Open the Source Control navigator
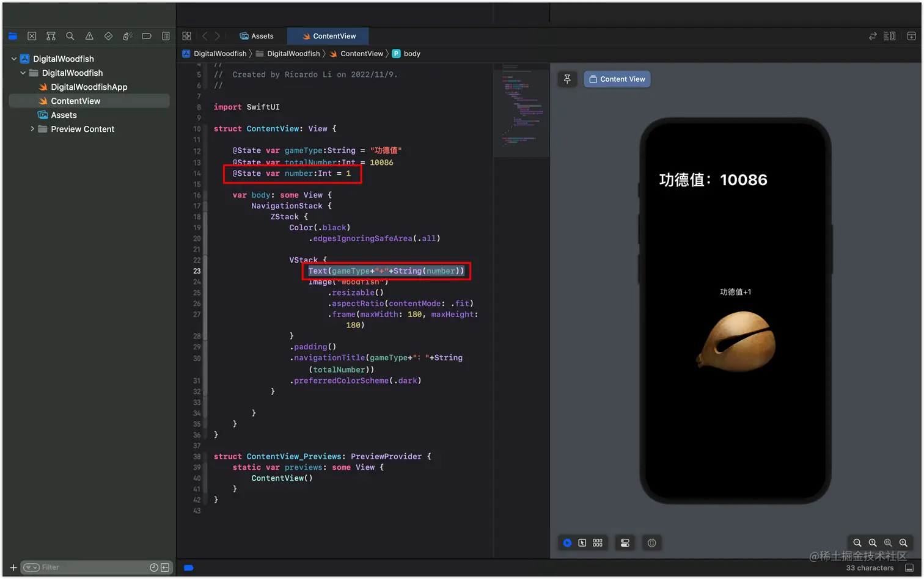The image size is (924, 579). click(32, 36)
